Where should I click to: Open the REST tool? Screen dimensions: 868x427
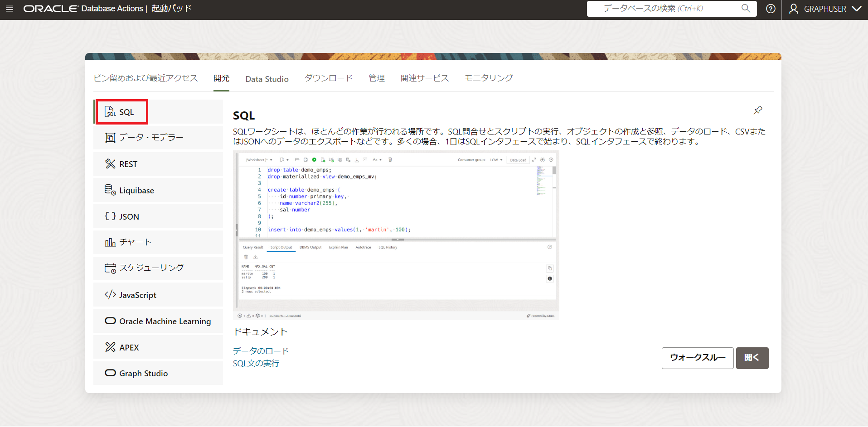coord(128,163)
